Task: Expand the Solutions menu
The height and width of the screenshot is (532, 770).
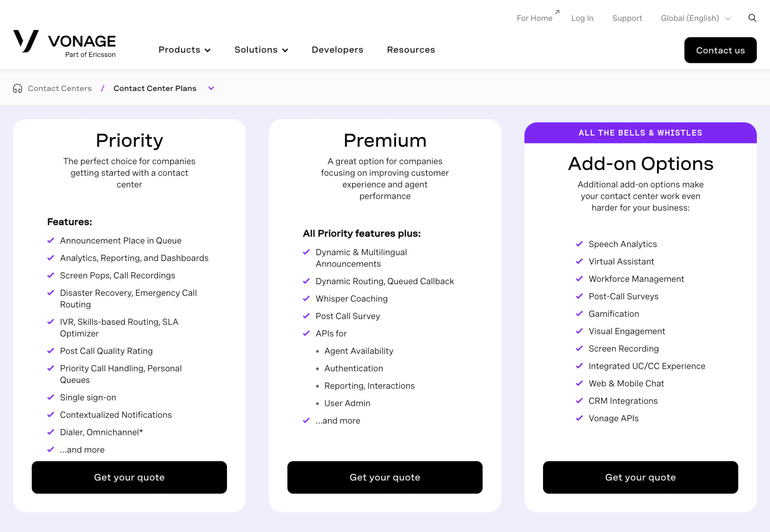Action: click(x=261, y=50)
